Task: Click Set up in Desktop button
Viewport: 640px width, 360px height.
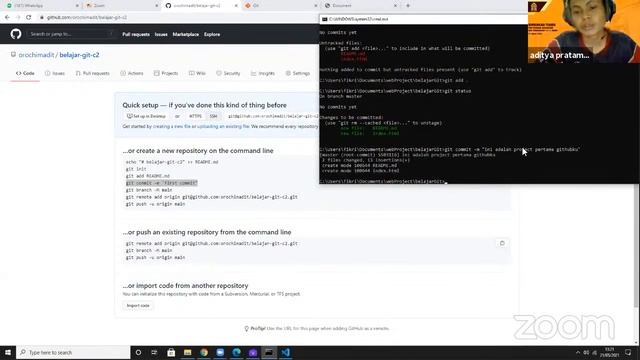Action: 146,116
